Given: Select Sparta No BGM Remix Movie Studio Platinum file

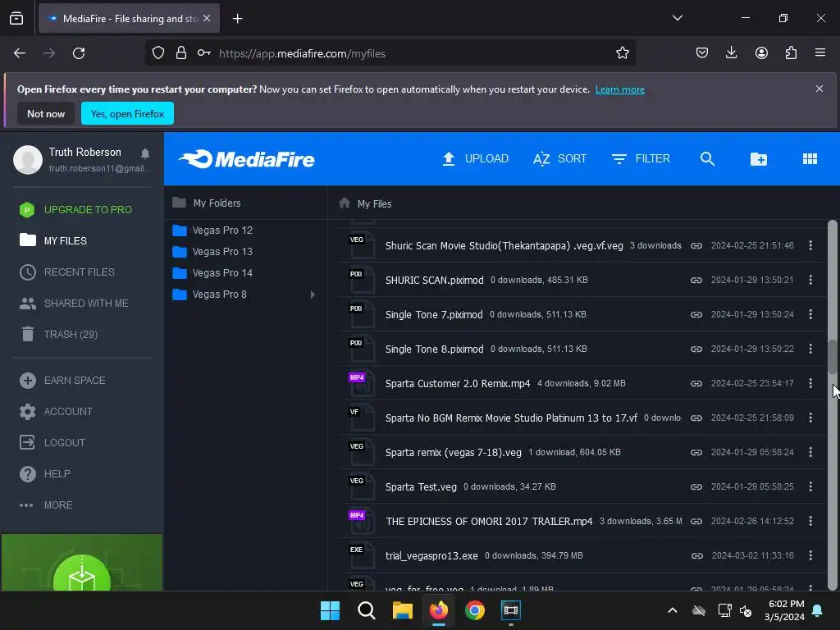Looking at the screenshot, I should click(511, 418).
